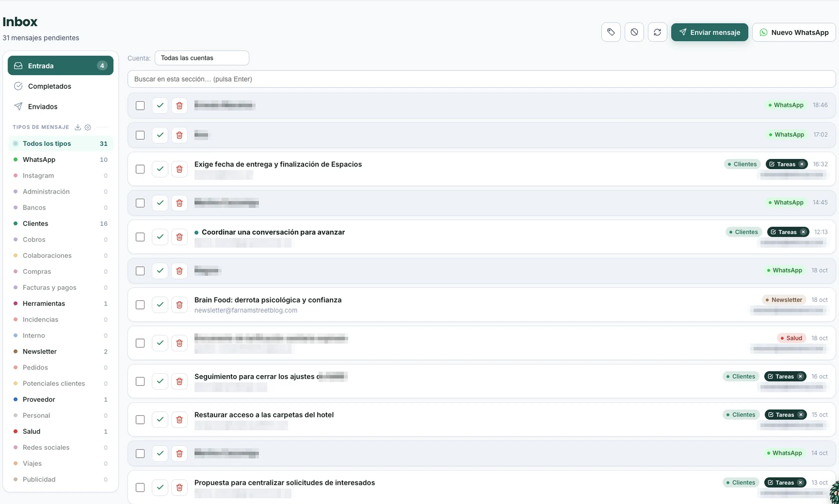Screen dimensions: 839x504
Task: Tick checkbox for 'Propuesta para centralizar solicitudes'
Action: click(x=140, y=487)
